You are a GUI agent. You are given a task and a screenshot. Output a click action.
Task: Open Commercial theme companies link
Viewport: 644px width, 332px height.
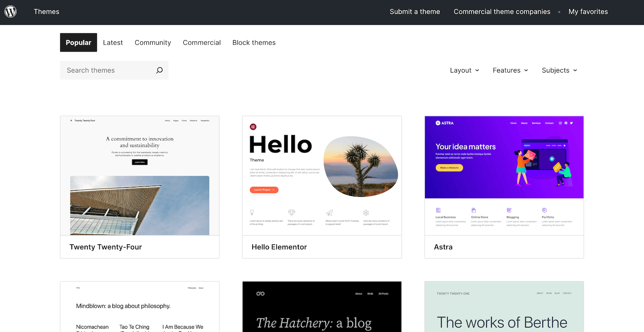pos(502,12)
